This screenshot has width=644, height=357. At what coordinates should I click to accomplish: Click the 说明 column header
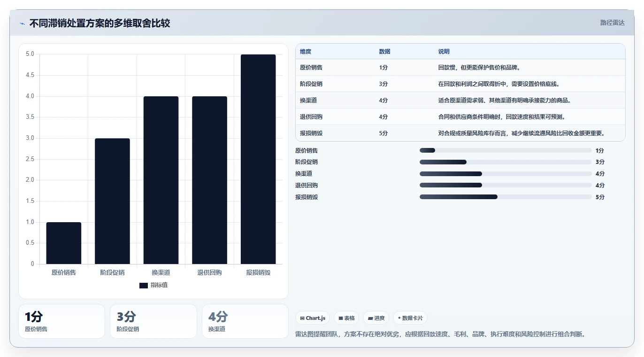[444, 52]
